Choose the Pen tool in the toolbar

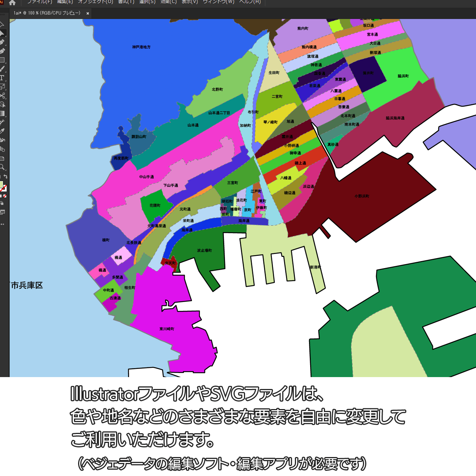coord(2,42)
